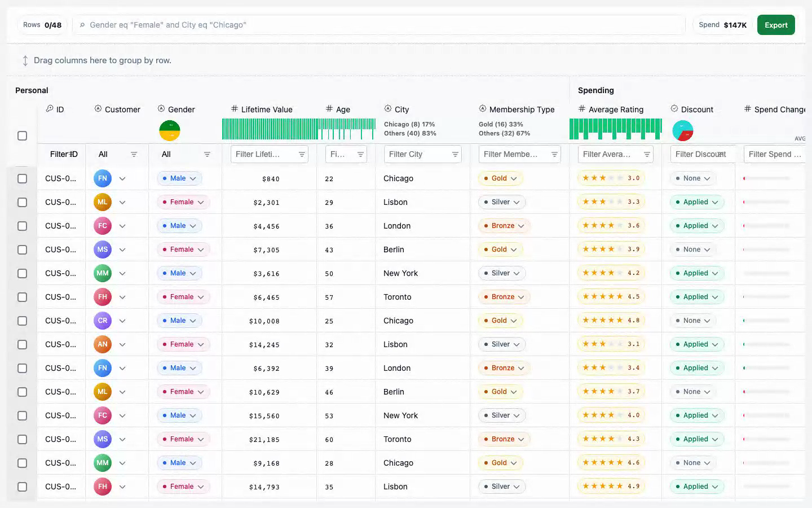
Task: Click the Personal column group header
Action: tap(32, 90)
